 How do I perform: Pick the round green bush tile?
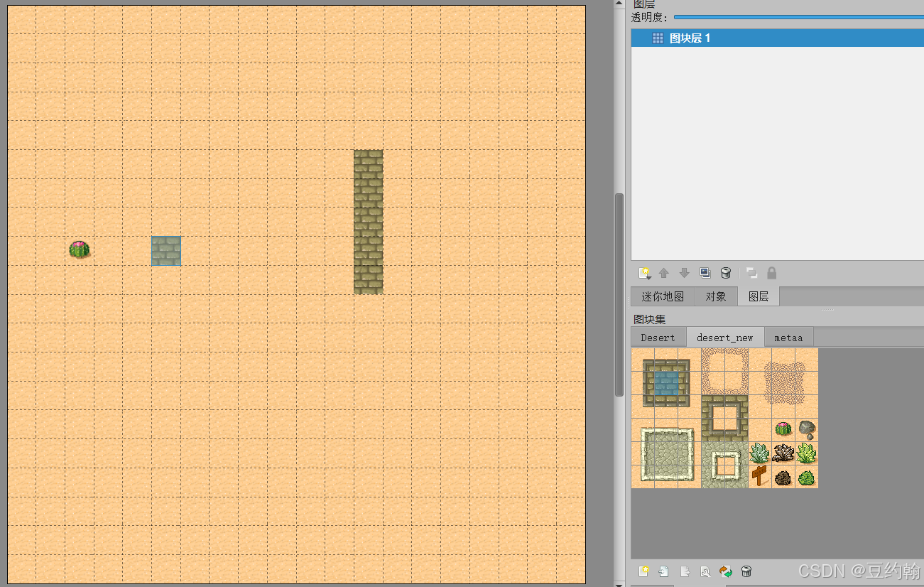tap(807, 476)
